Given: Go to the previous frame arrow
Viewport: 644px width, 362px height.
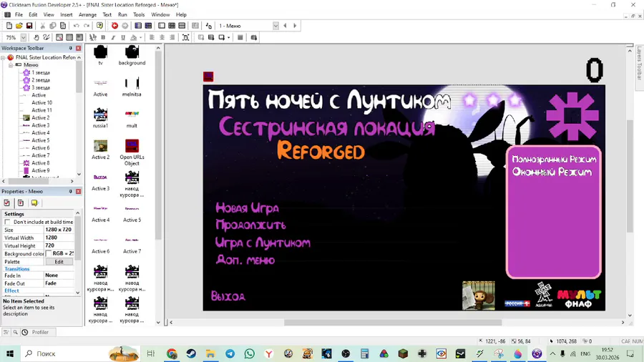Looking at the screenshot, I should [285, 26].
